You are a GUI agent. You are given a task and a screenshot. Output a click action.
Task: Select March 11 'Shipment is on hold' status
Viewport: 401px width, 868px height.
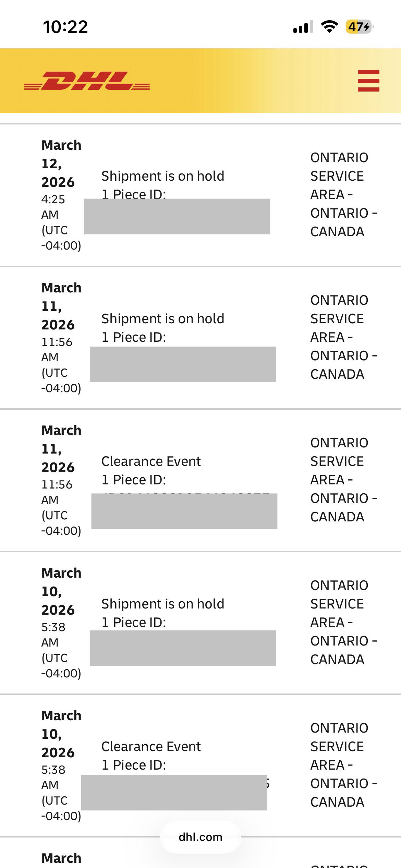coord(162,319)
